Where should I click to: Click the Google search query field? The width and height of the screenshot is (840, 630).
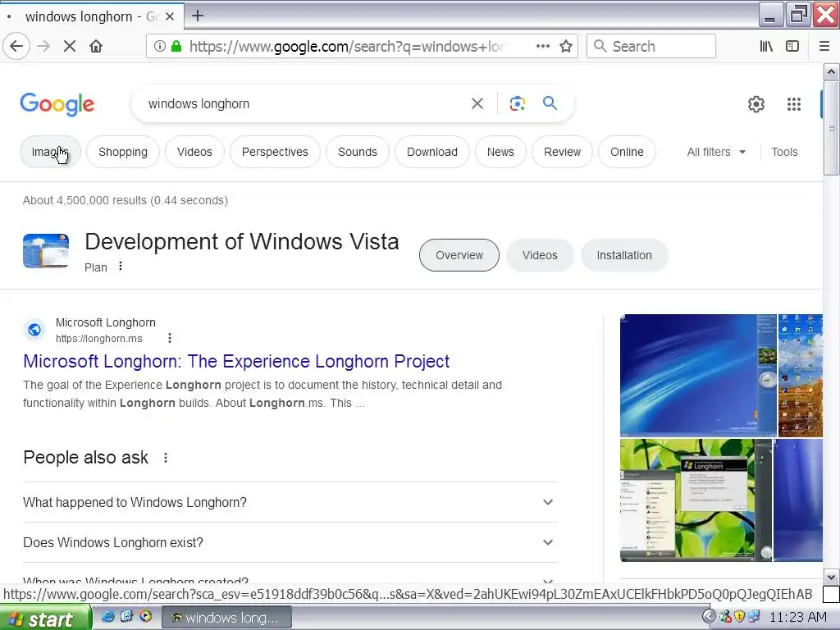pyautogui.click(x=303, y=103)
